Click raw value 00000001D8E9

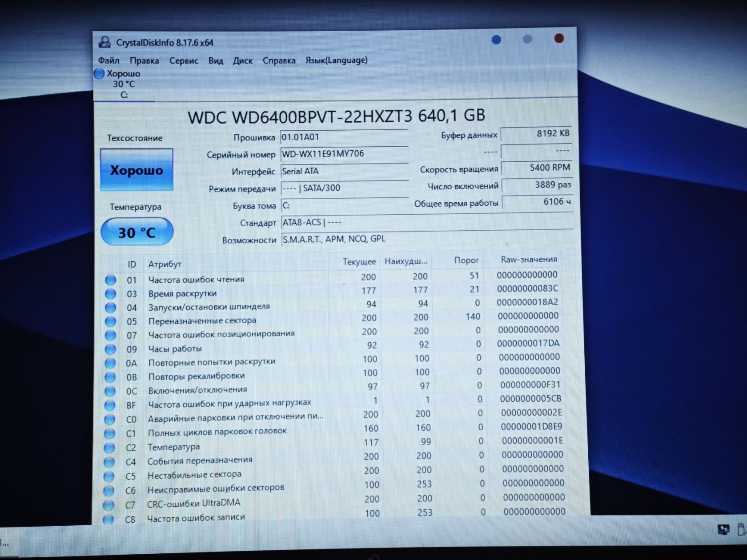pyautogui.click(x=531, y=427)
